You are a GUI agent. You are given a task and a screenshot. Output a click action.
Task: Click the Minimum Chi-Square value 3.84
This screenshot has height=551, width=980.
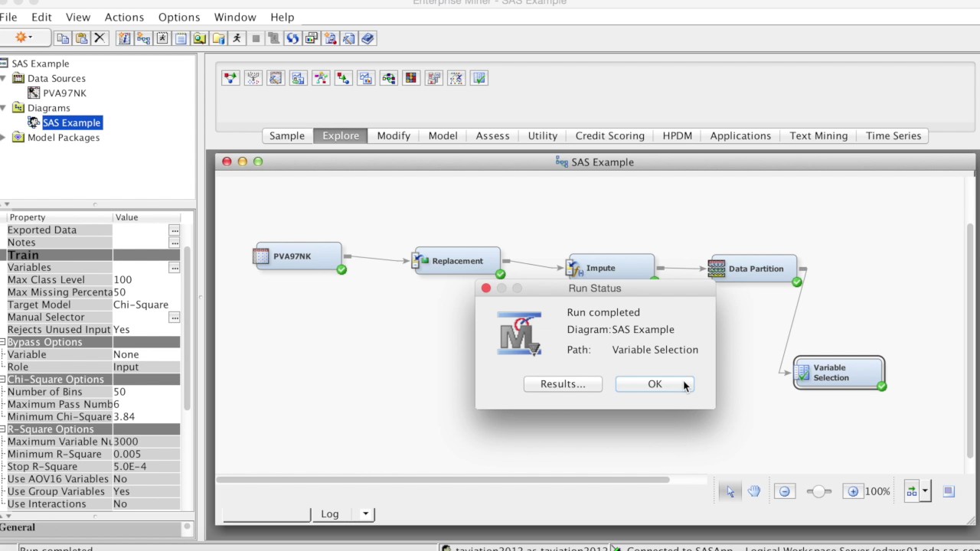145,417
